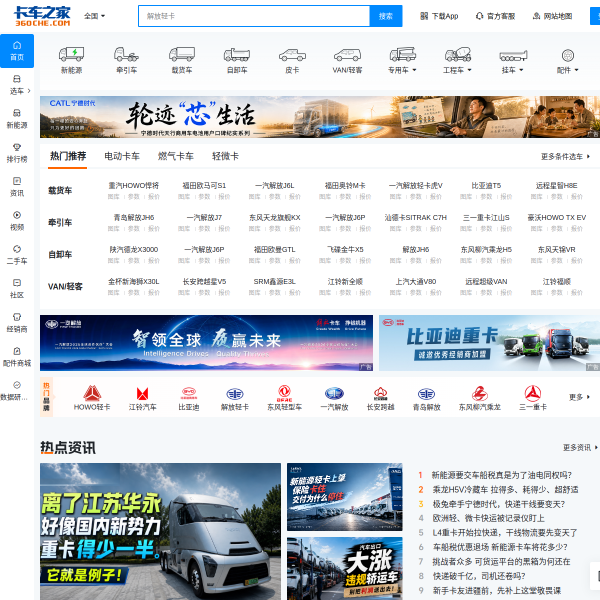Open 重汽HOWO悍将 model link
600x600 pixels.
(134, 186)
